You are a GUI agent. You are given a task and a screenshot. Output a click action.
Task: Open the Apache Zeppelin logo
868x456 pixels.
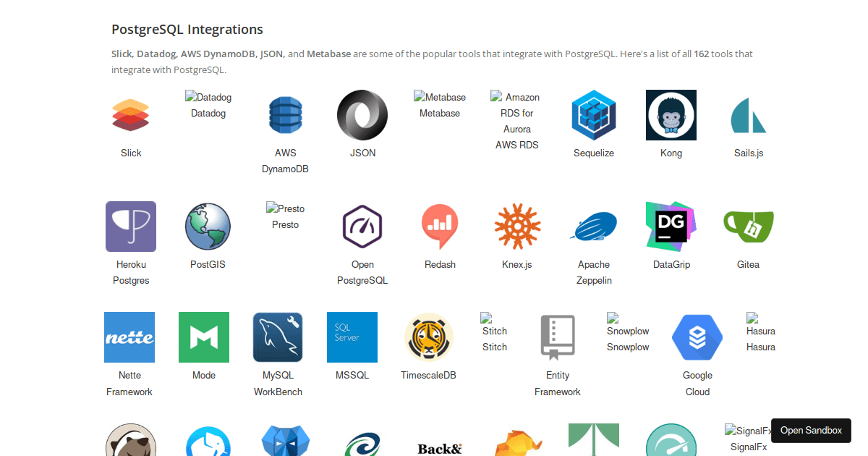point(594,226)
